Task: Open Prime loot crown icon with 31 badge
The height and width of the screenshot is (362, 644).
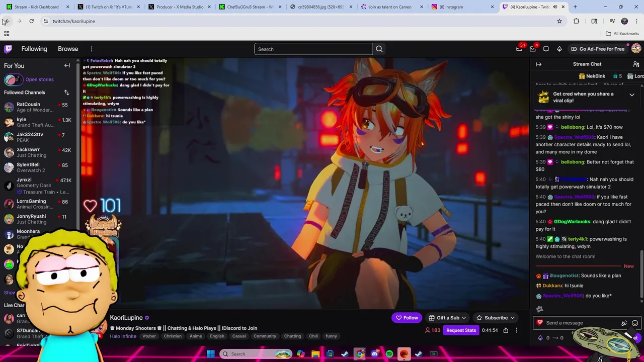Action: pos(519,49)
